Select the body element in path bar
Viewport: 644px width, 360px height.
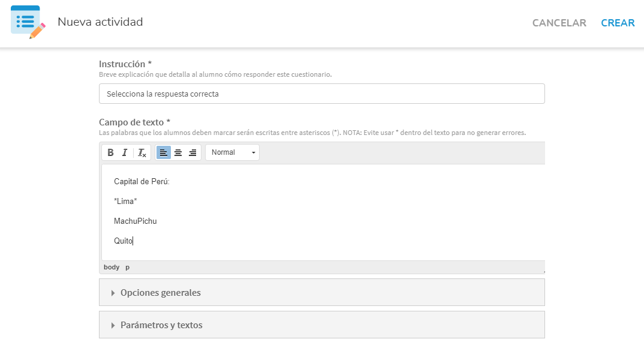pyautogui.click(x=112, y=267)
